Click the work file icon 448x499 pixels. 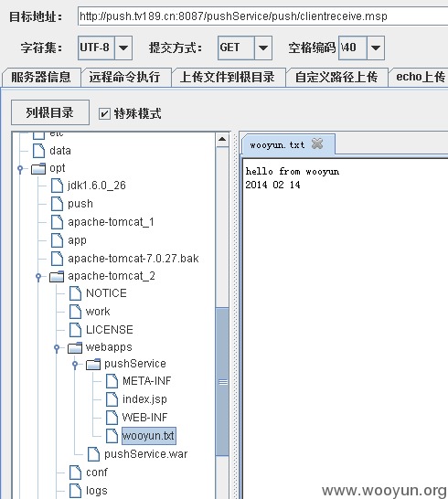tap(75, 312)
